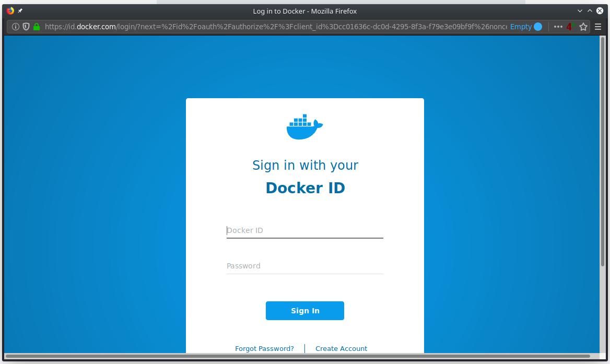Click the Empty container label
The height and width of the screenshot is (364, 610).
[521, 27]
